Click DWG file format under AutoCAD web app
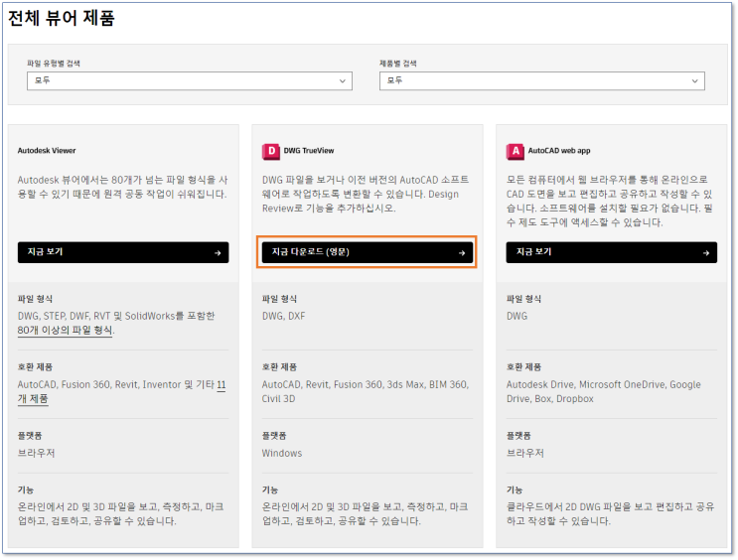The width and height of the screenshot is (738, 560). [x=517, y=316]
